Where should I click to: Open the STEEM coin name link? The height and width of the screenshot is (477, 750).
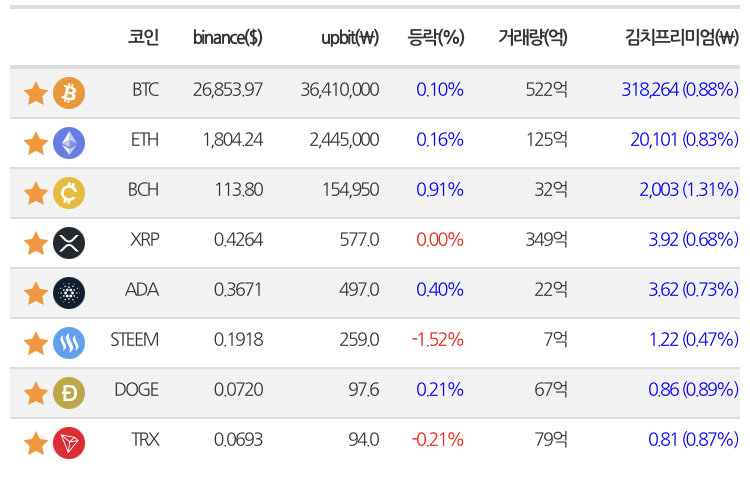pos(134,340)
